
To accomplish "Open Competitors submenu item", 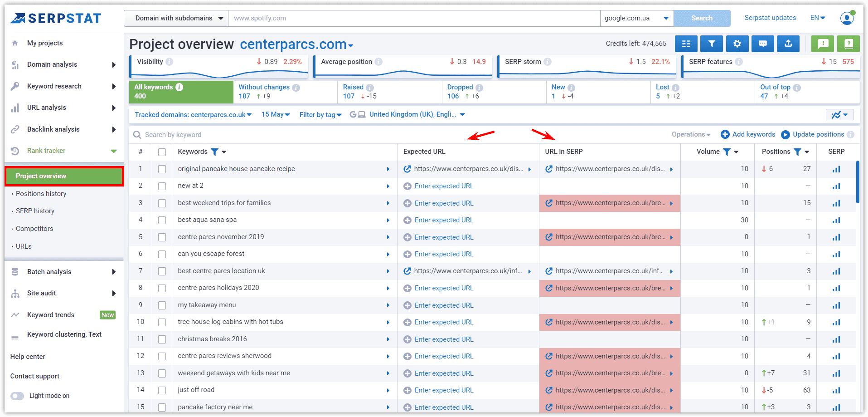I will coord(34,229).
